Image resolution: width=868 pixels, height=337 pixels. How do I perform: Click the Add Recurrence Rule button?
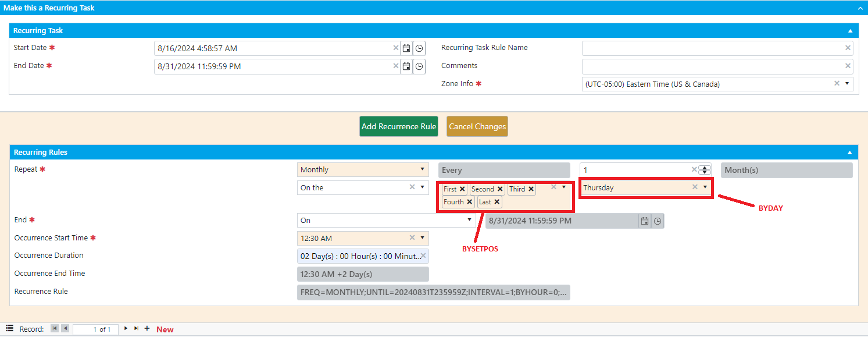pyautogui.click(x=398, y=126)
